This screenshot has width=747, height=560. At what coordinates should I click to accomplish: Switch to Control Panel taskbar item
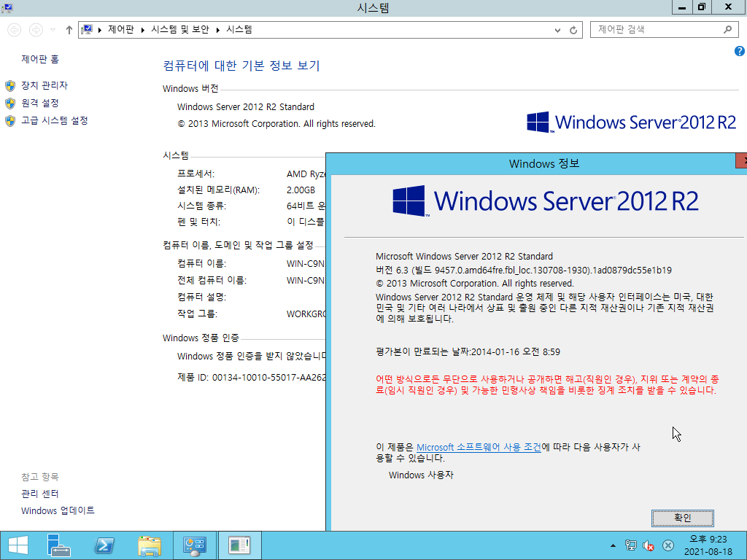(194, 545)
